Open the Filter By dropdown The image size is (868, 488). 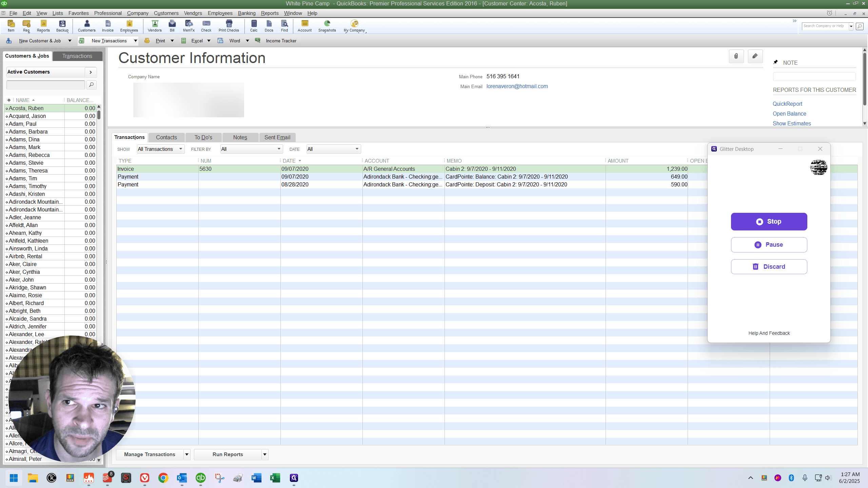click(251, 149)
